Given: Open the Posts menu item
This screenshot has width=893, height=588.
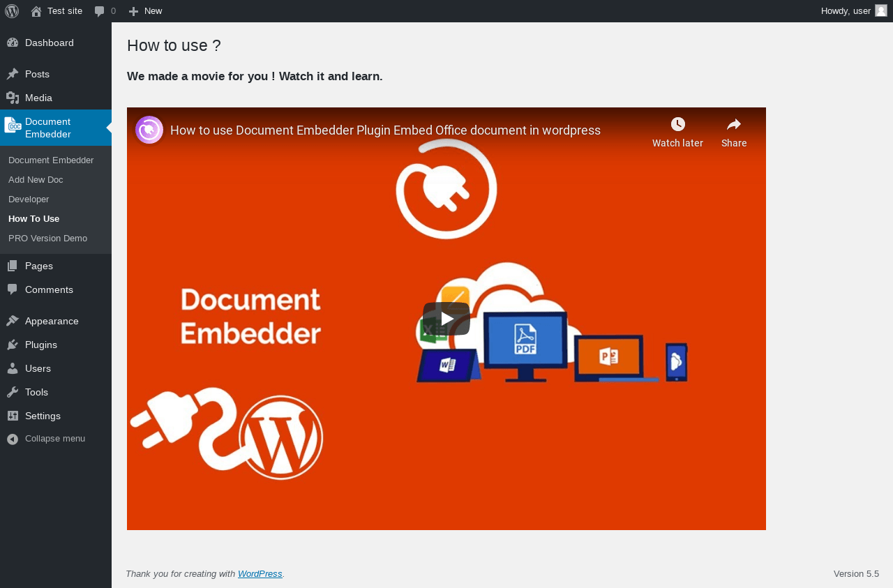Looking at the screenshot, I should [x=56, y=74].
